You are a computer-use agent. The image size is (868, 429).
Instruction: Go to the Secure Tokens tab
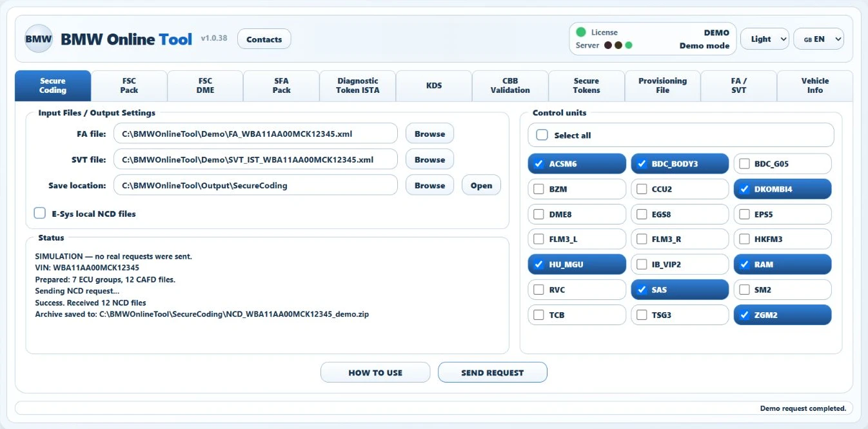point(586,86)
